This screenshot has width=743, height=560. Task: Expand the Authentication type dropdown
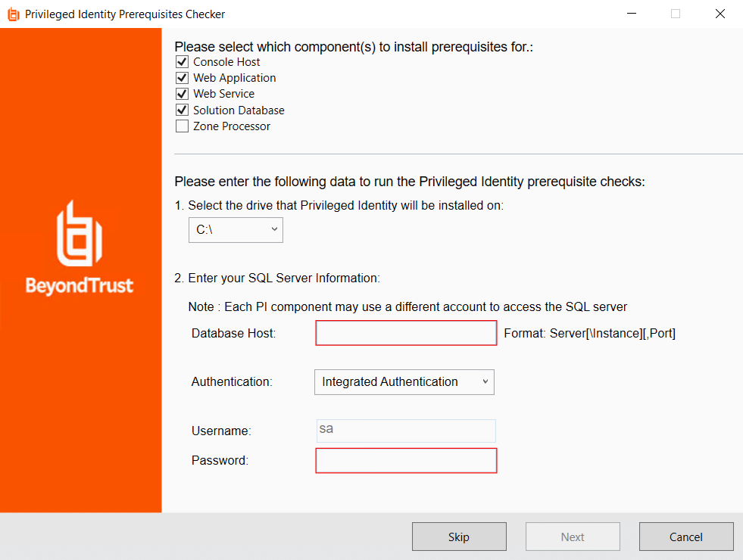click(x=404, y=382)
